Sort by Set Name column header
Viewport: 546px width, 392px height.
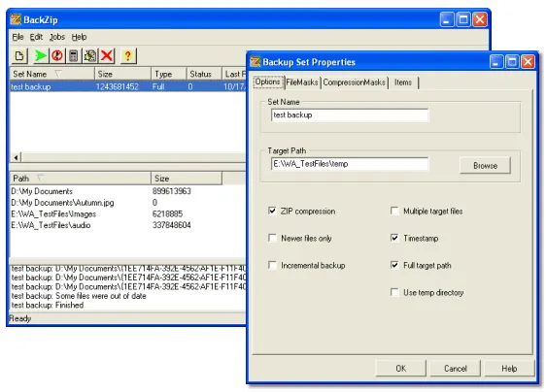[x=52, y=74]
